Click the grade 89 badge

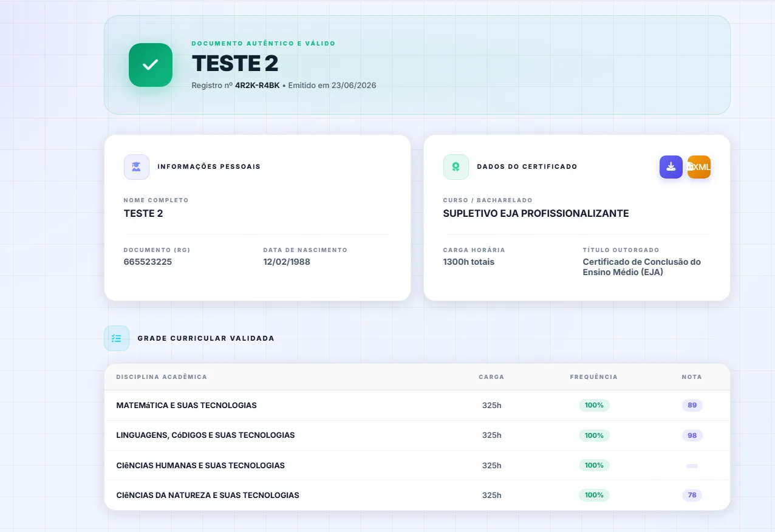[x=692, y=405]
